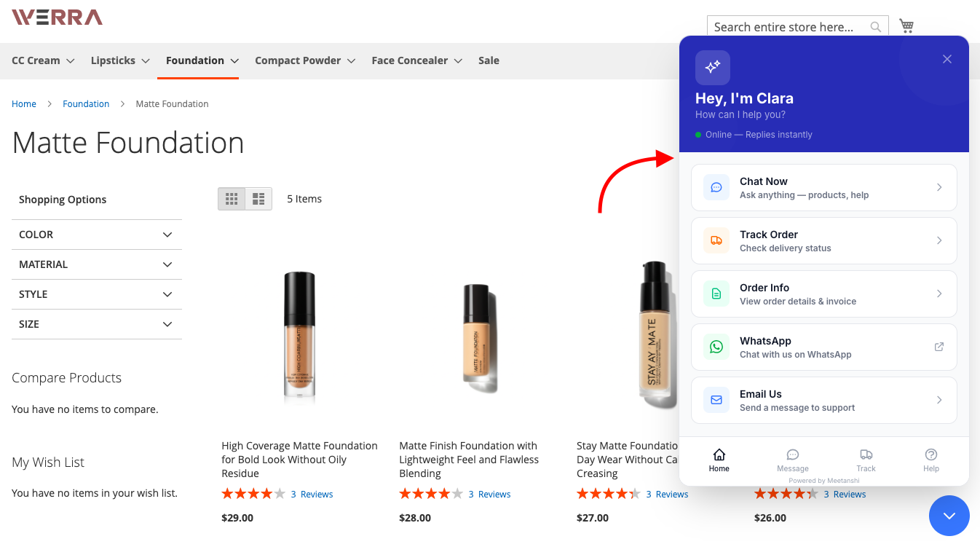Expand the SIZE filter

[x=97, y=324]
